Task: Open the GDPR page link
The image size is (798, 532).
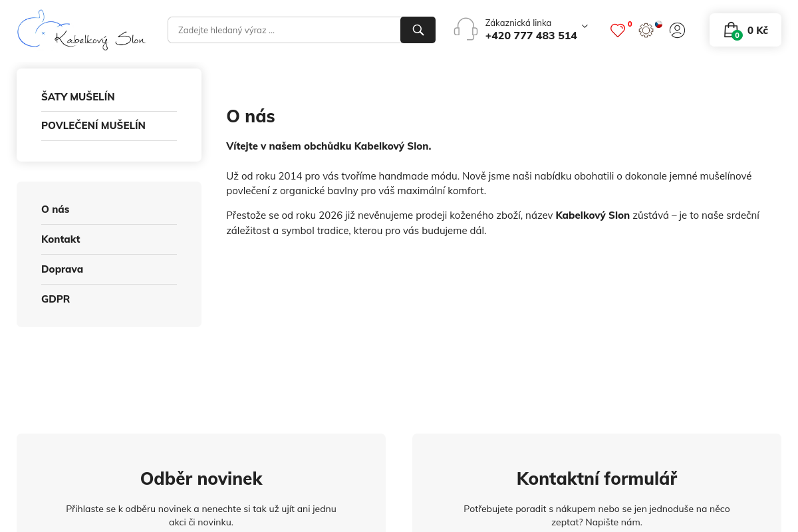Action: point(55,299)
